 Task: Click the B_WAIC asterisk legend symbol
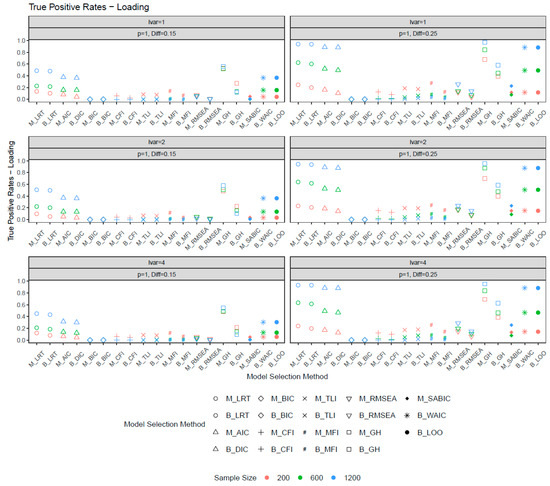[407, 416]
